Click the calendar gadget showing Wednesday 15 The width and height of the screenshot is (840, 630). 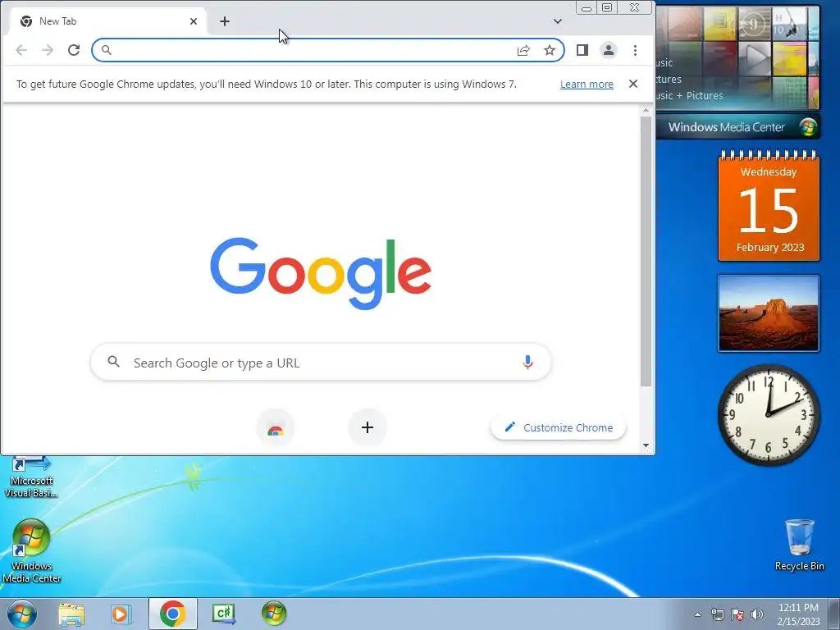[x=769, y=207]
